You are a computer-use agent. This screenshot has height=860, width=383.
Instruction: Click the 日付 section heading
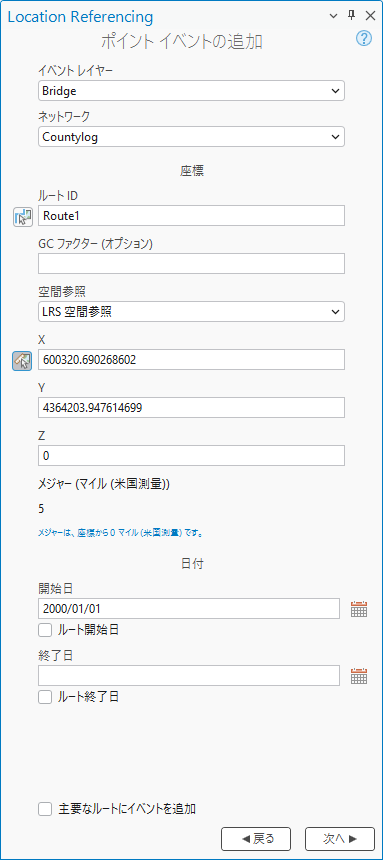tap(192, 564)
